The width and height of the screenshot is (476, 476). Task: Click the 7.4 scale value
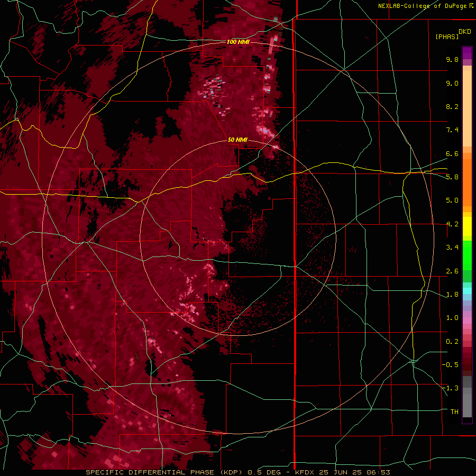[x=452, y=130]
